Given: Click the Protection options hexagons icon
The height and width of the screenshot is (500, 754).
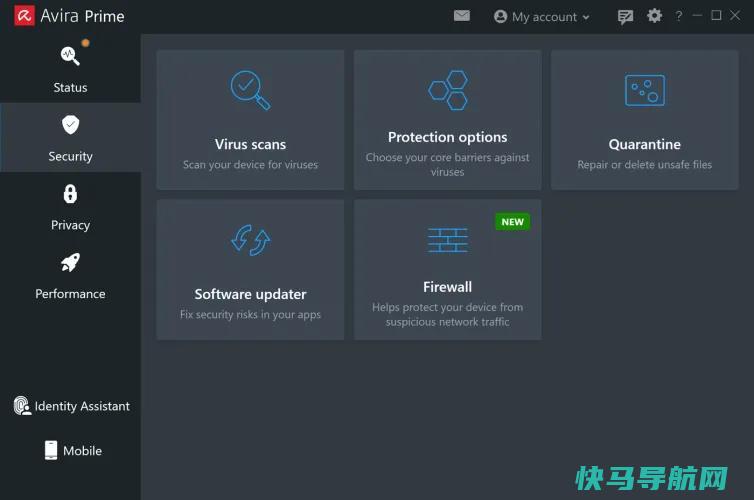Looking at the screenshot, I should (x=448, y=90).
